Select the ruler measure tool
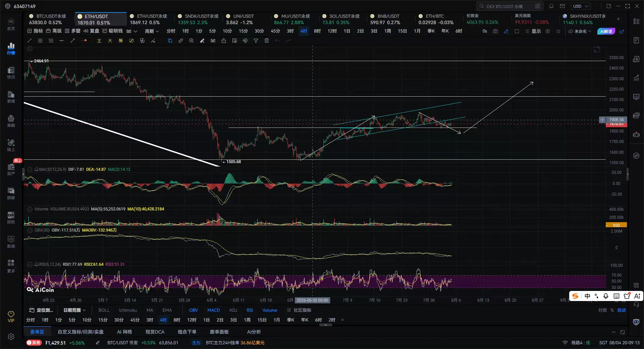This screenshot has height=349, width=644. 181,41
